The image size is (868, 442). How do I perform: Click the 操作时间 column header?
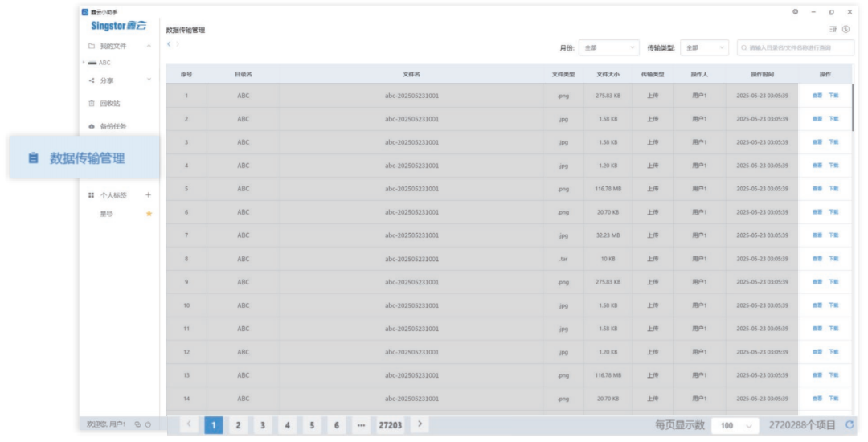[762, 74]
